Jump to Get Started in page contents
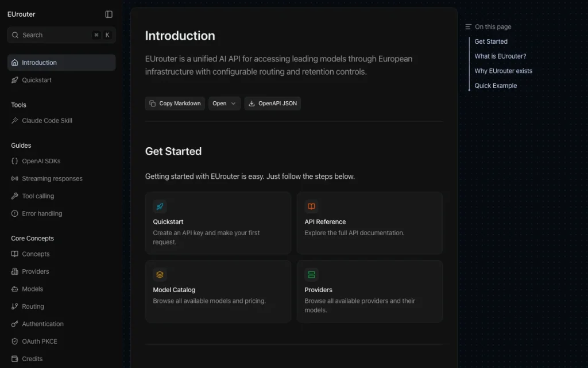588x368 pixels. [491, 41]
